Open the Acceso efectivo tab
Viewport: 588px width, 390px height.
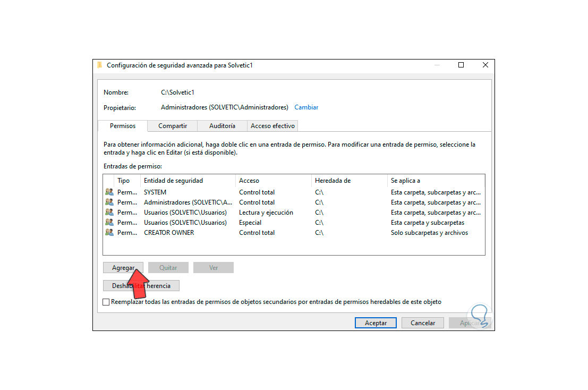[x=272, y=125]
